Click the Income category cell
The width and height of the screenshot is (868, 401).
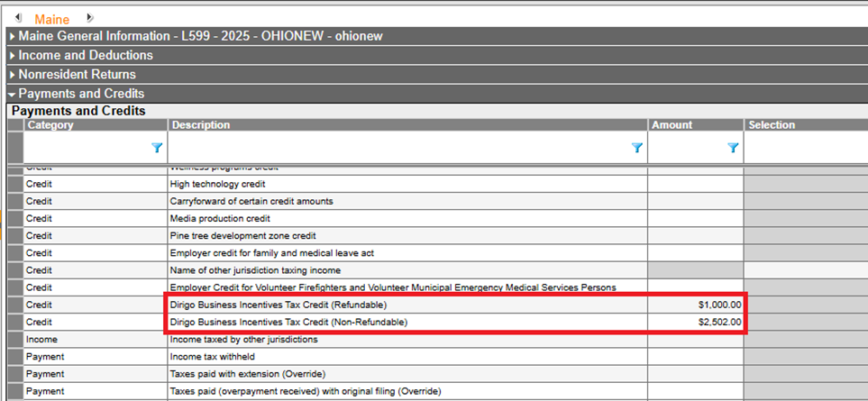[x=96, y=339]
